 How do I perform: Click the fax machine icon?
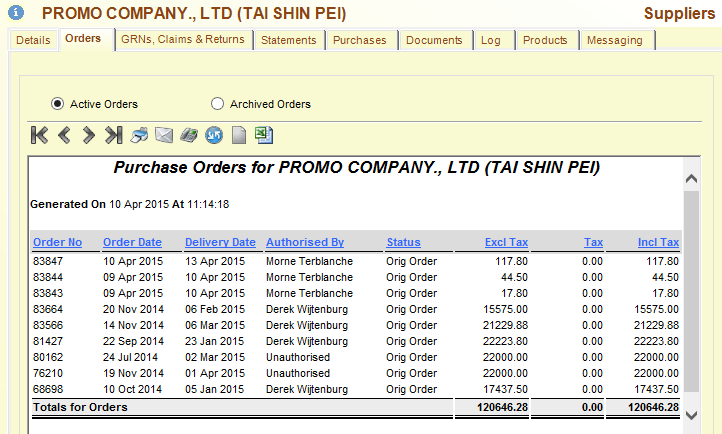pos(189,135)
